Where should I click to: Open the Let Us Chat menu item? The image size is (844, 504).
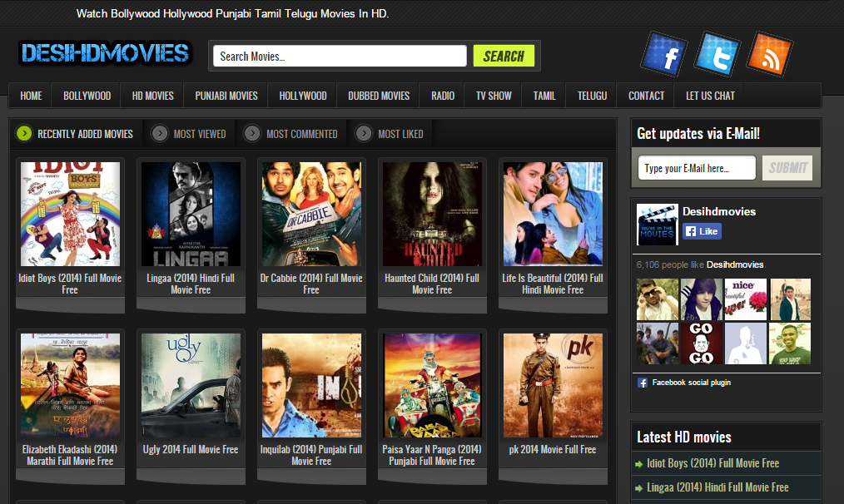tap(710, 96)
